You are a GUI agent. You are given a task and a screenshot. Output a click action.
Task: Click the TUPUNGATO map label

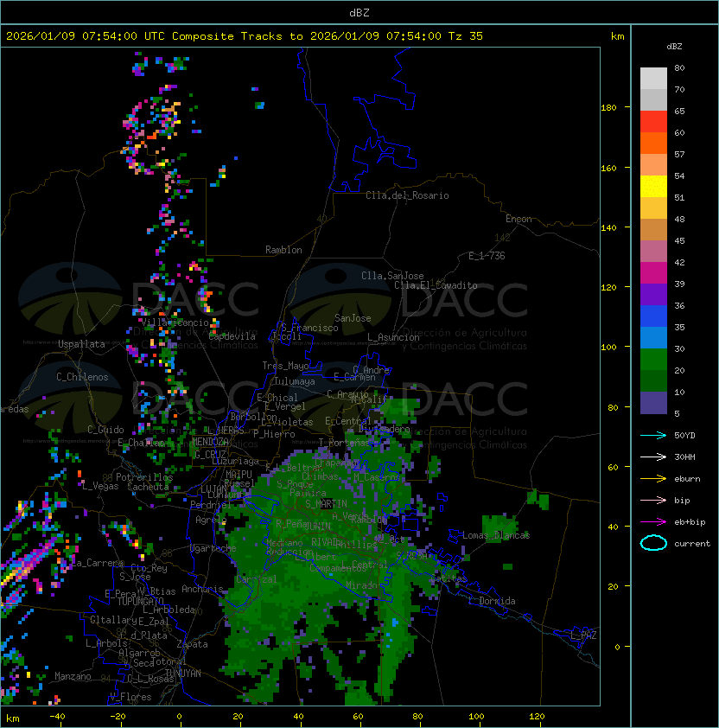[x=140, y=601]
